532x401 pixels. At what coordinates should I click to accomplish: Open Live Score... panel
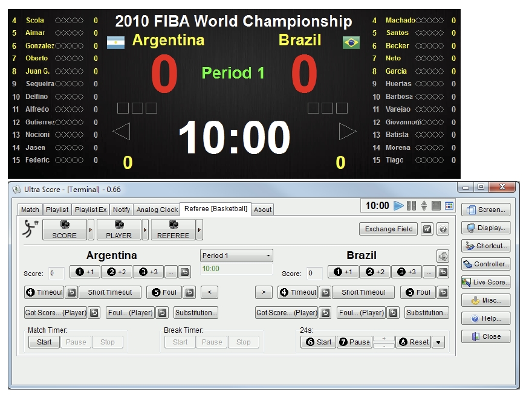[486, 282]
